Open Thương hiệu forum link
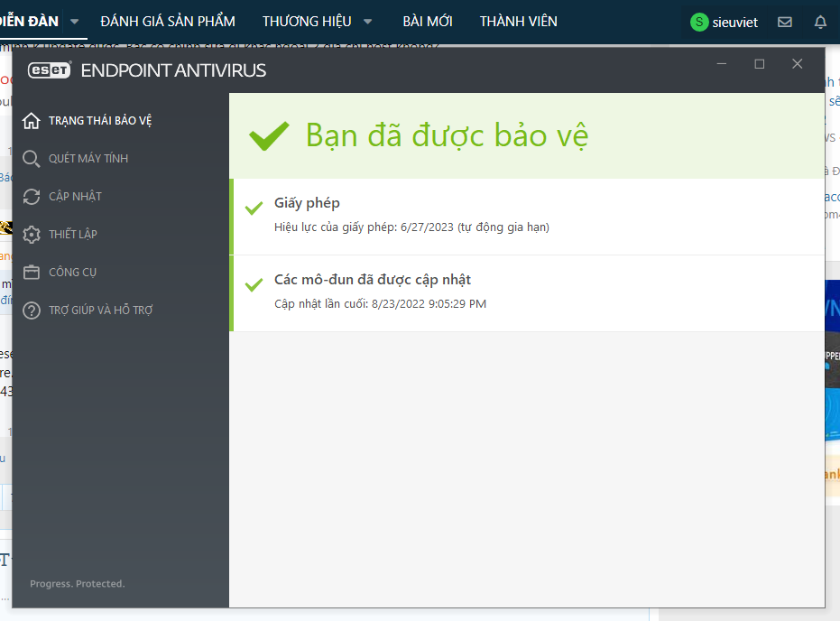 tap(307, 22)
